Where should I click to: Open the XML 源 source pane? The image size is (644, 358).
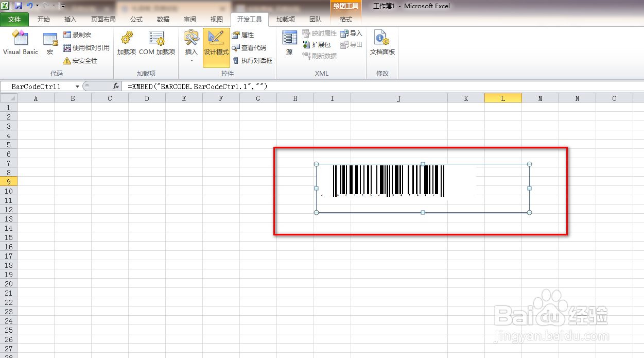pos(289,43)
